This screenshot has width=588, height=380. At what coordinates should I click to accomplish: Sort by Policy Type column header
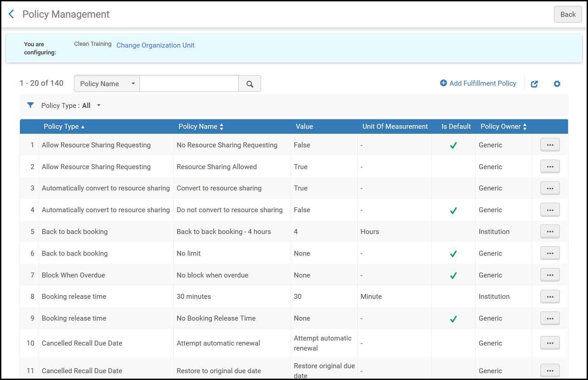pos(64,127)
